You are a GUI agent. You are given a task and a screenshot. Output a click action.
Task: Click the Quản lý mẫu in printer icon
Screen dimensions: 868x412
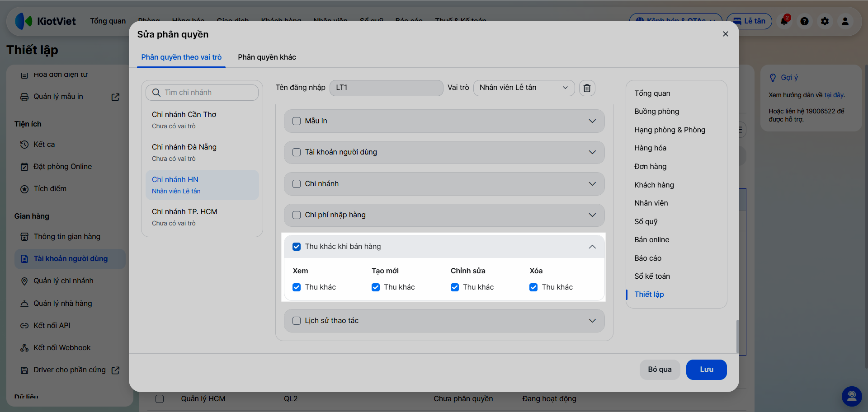[24, 97]
